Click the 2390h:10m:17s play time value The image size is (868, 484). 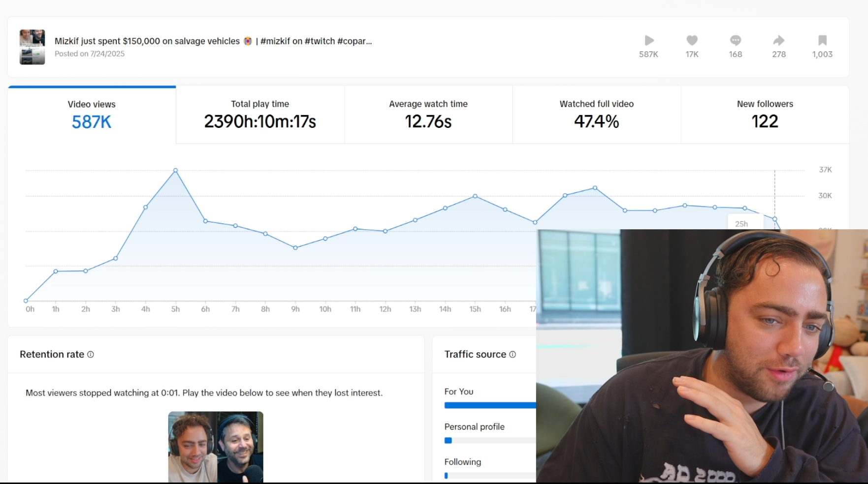(260, 121)
